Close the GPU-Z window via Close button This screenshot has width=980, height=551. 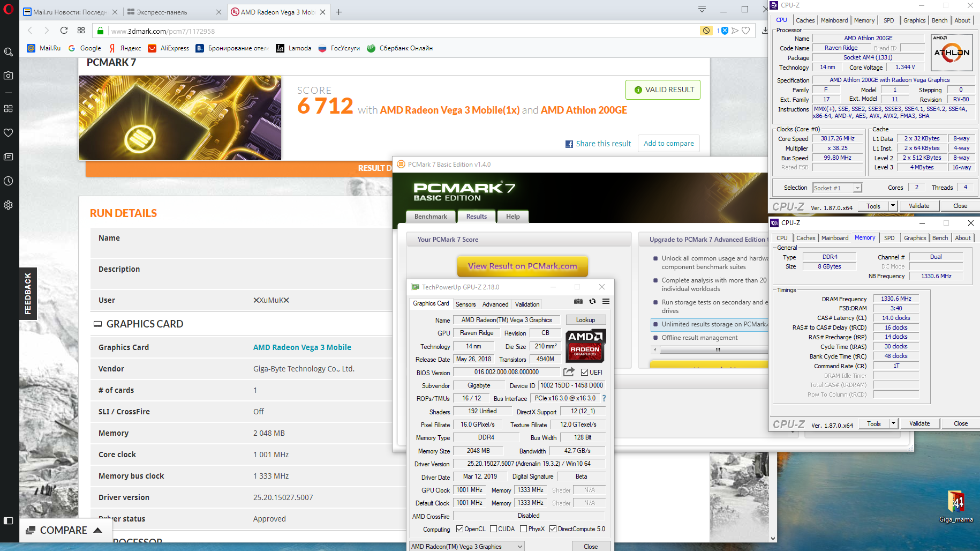[591, 546]
